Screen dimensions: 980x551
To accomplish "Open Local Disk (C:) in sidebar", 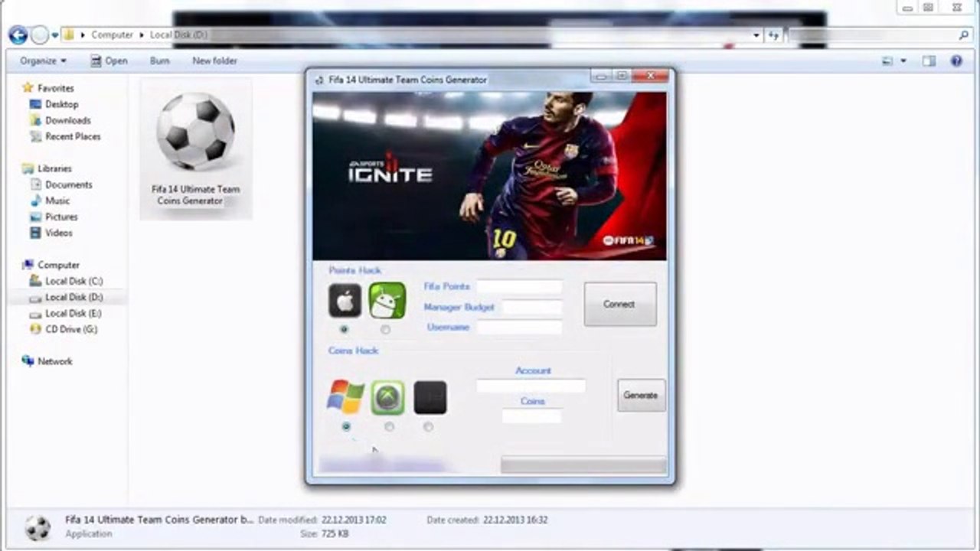I will 66,281.
